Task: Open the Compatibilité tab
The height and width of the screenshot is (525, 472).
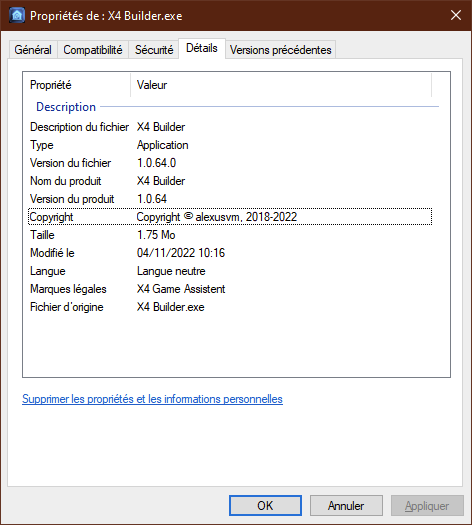Action: 93,50
